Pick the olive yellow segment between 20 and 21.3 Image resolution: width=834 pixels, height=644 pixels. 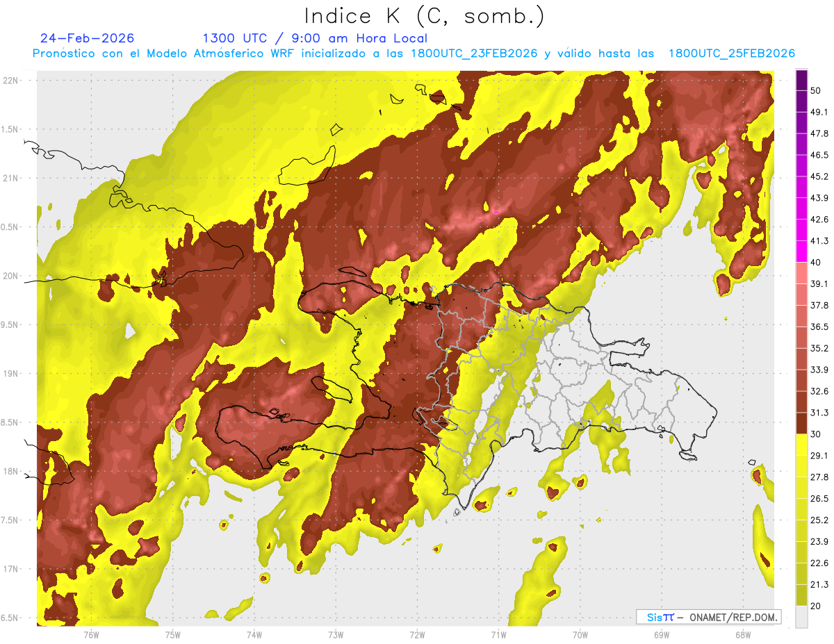[x=801, y=595]
